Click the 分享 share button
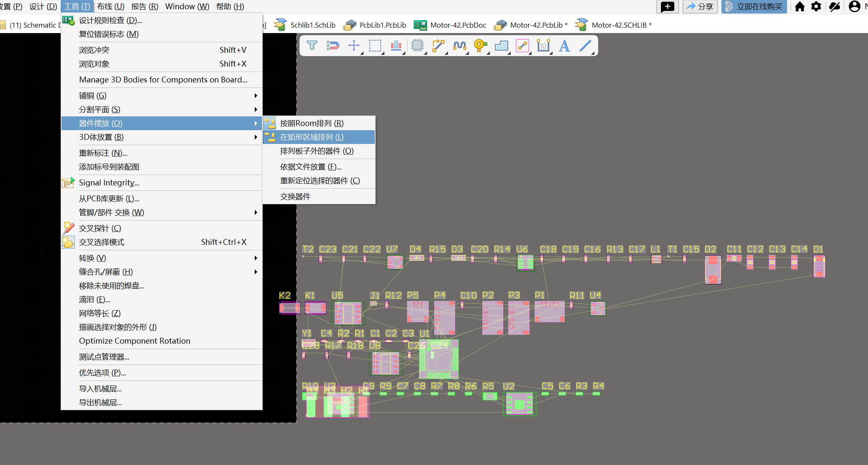 (x=700, y=7)
